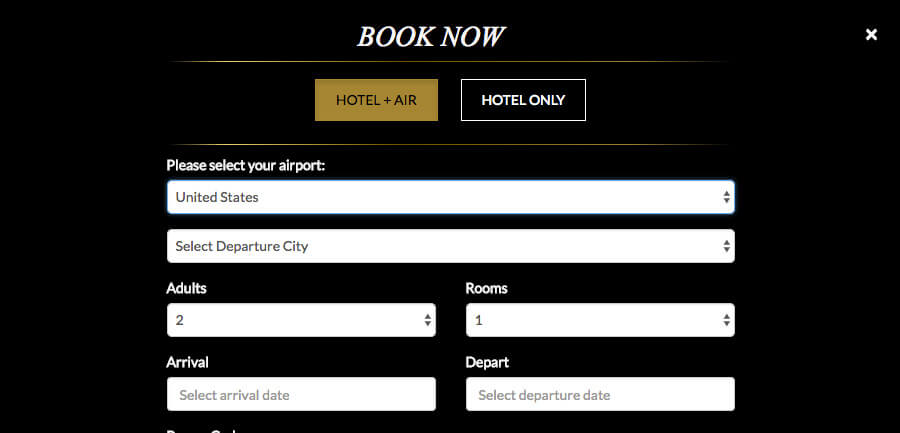
Task: Open the Adults count dropdown
Action: click(301, 320)
